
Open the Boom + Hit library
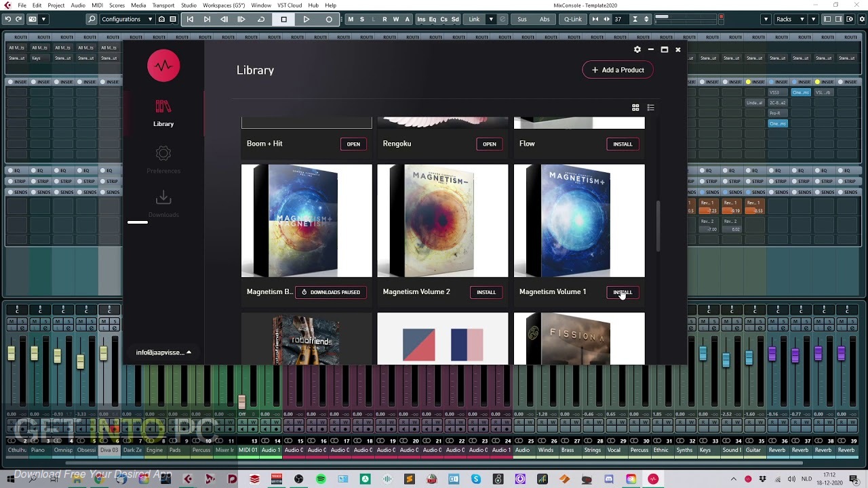pos(353,144)
